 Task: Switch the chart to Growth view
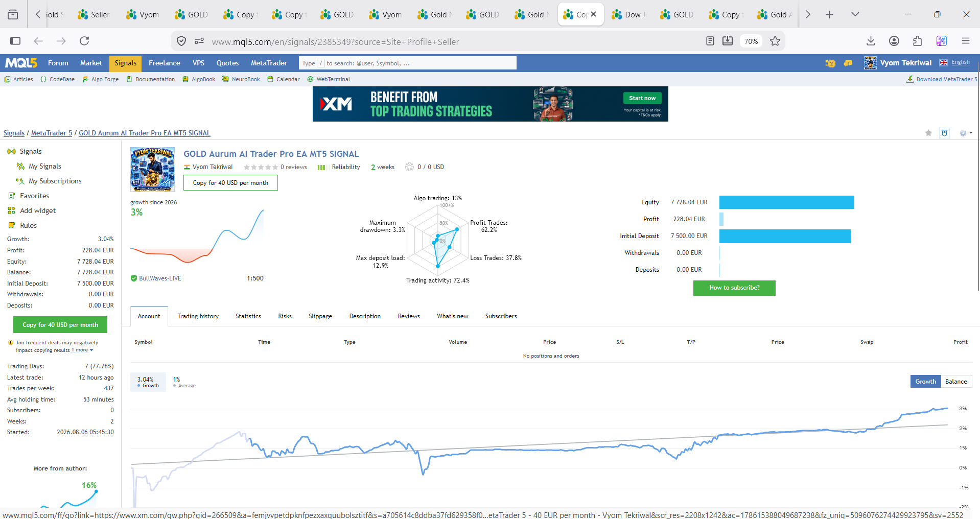tap(926, 382)
